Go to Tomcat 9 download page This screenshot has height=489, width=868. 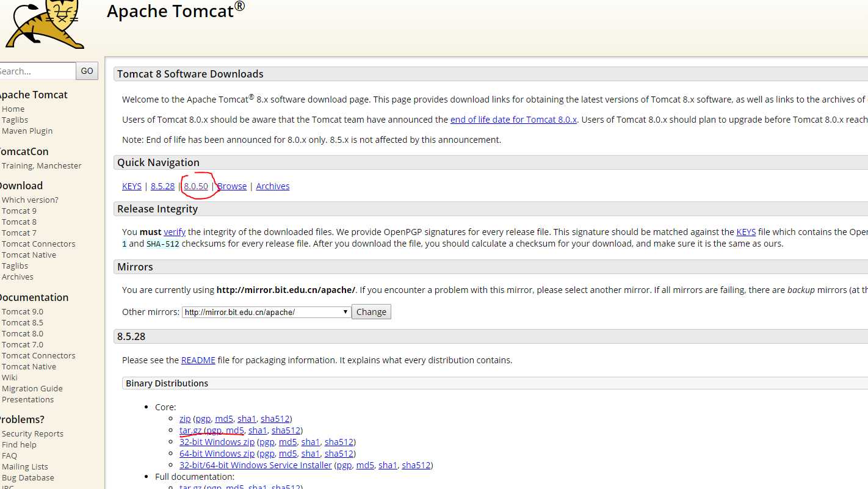[x=19, y=211]
